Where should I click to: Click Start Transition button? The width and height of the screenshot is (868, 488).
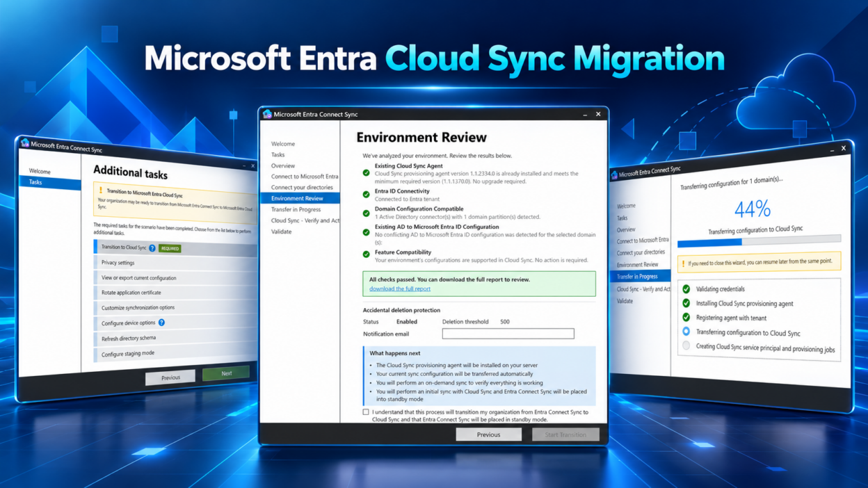565,434
